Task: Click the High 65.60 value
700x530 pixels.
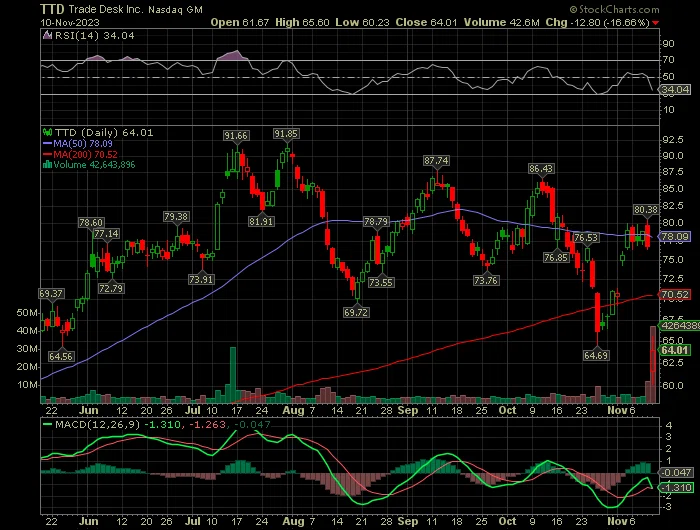Action: click(x=302, y=22)
